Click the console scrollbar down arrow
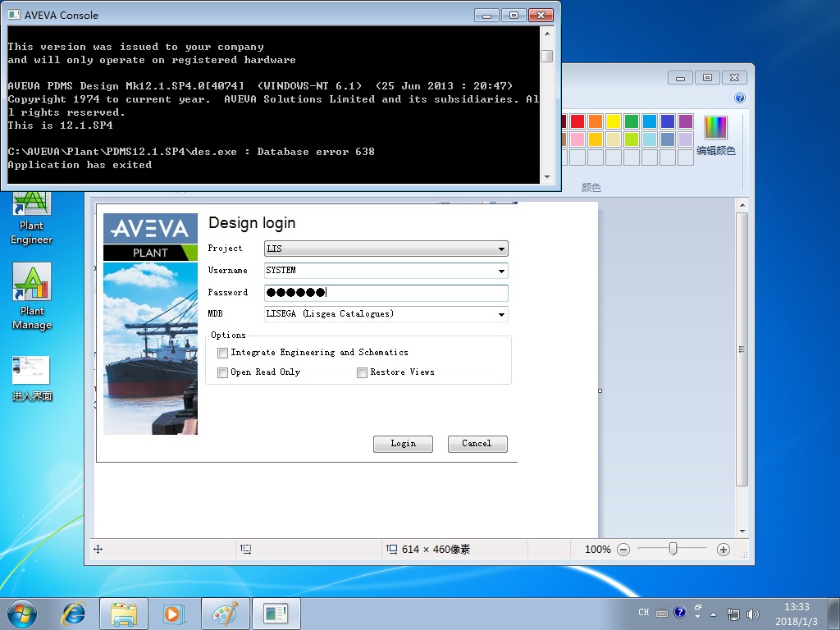 pyautogui.click(x=547, y=177)
